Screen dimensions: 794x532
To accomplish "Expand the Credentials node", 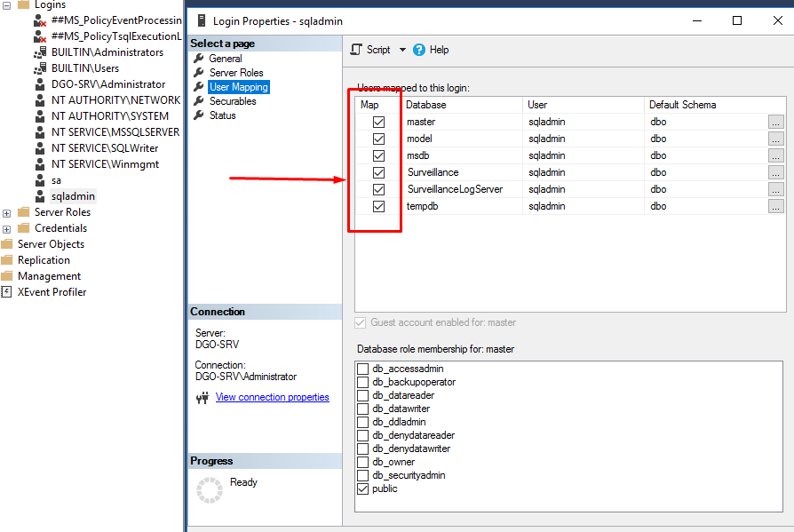I will click(7, 227).
